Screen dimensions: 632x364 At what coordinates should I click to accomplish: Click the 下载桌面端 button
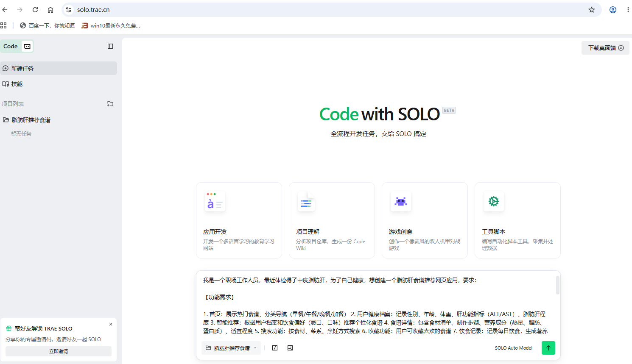coord(605,48)
